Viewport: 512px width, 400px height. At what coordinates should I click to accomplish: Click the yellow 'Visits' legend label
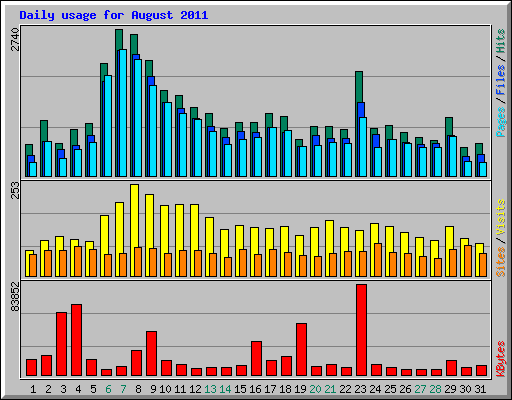click(x=501, y=217)
